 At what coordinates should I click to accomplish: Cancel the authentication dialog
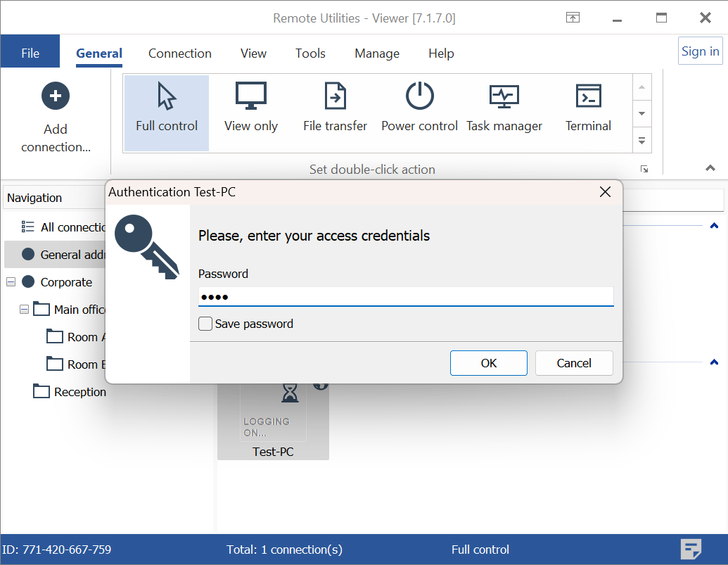tap(573, 363)
